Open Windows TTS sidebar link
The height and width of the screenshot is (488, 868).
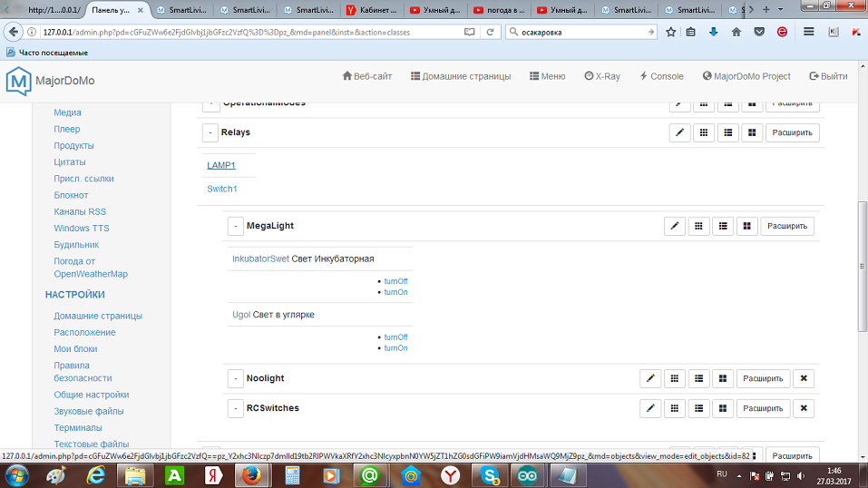[82, 229]
